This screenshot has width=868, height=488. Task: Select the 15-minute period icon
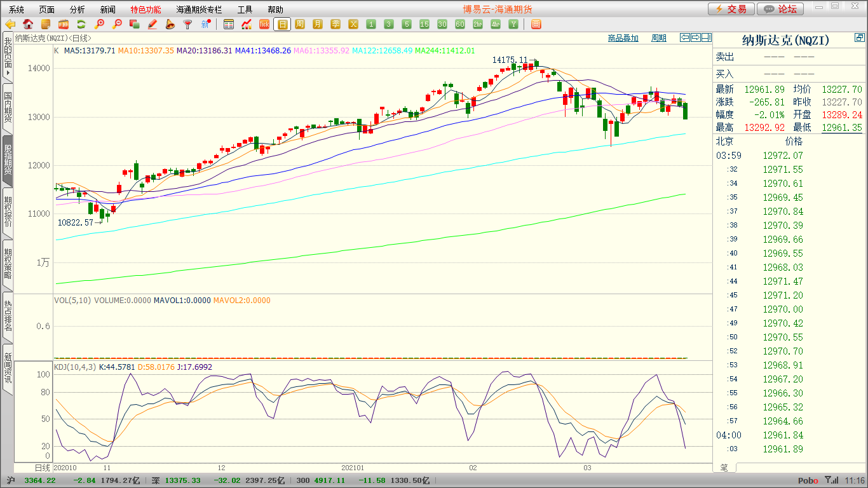[424, 24]
